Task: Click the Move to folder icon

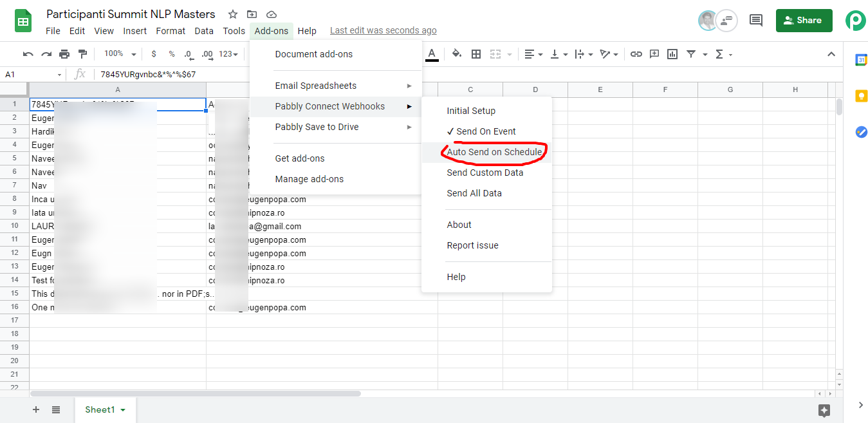Action: (252, 14)
